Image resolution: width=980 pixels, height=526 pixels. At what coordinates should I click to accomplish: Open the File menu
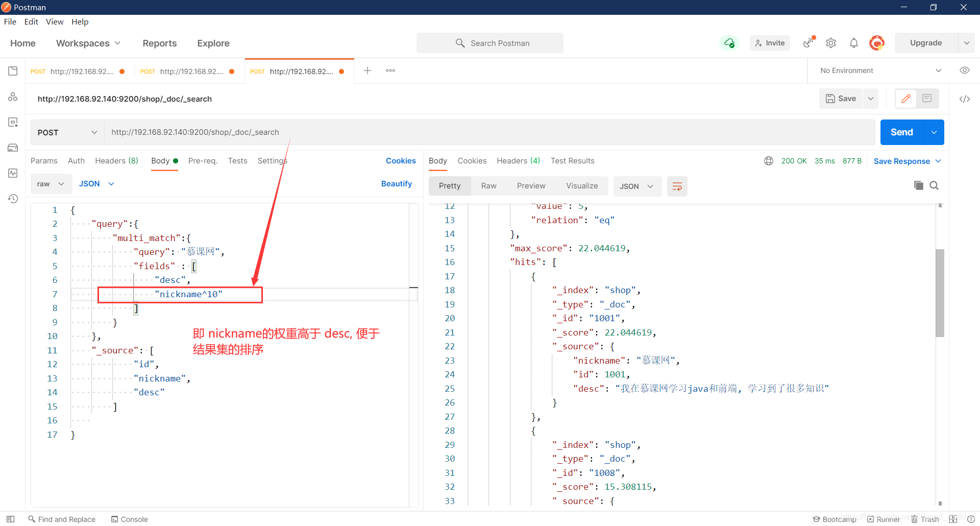coord(10,21)
